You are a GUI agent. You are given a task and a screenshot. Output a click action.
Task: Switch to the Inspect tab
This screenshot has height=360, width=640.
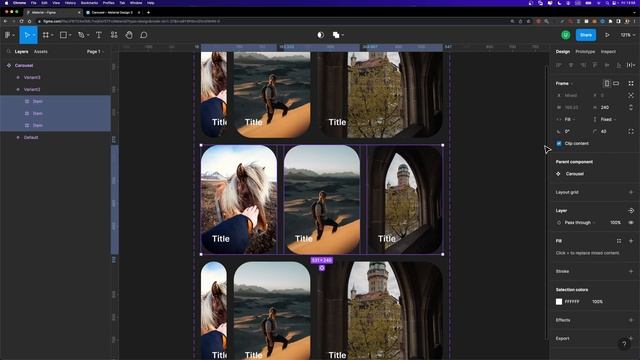point(608,52)
